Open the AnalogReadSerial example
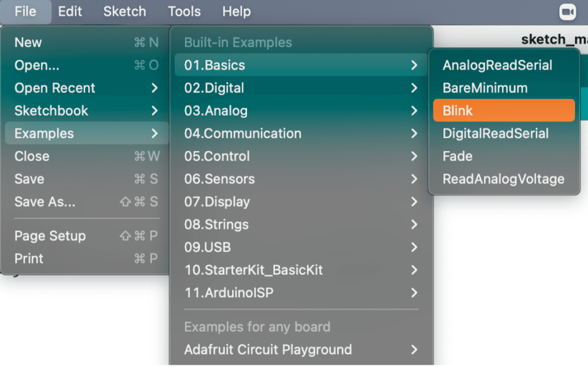Screen dimensions: 588x367 pos(504,65)
